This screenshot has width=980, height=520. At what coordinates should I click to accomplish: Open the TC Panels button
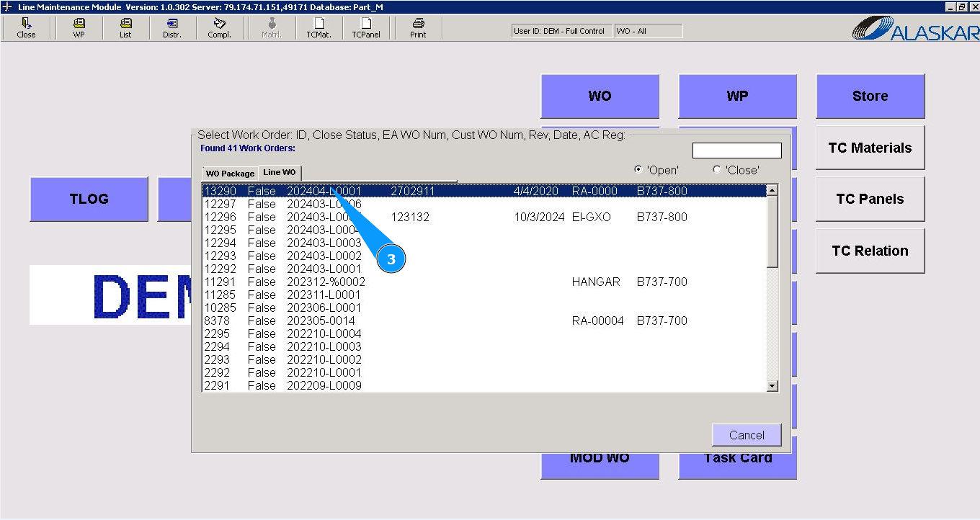(x=870, y=200)
